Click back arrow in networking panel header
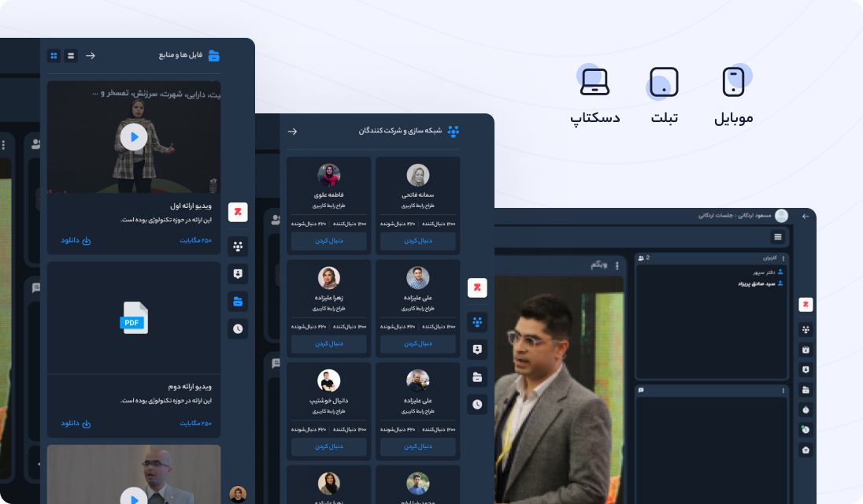 point(292,132)
